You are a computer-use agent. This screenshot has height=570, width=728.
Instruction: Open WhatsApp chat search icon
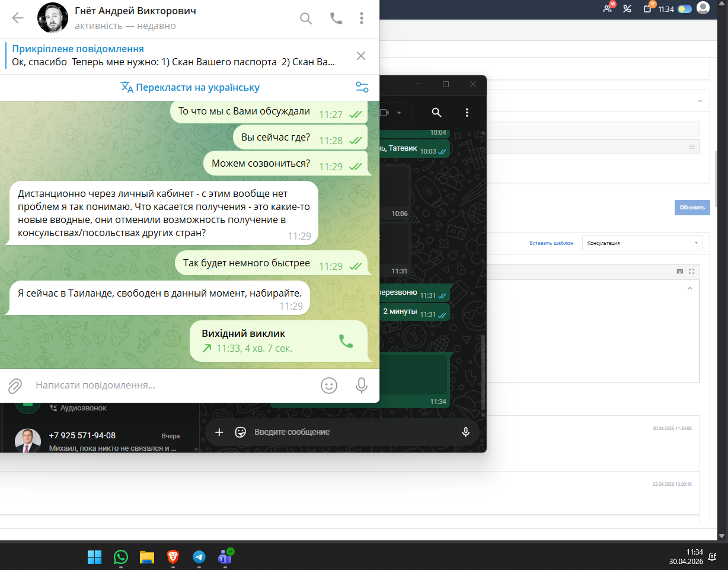436,112
